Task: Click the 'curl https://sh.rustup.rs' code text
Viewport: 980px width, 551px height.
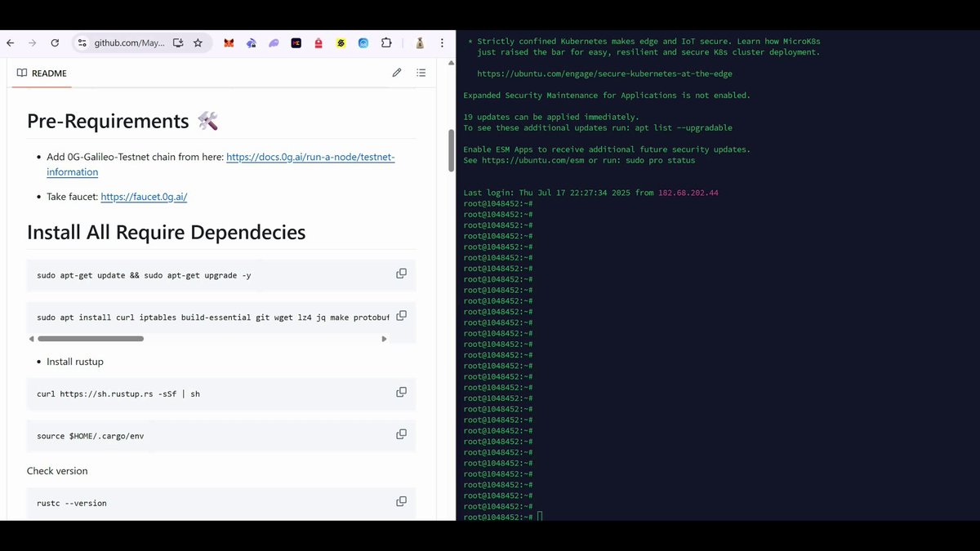Action: tap(118, 393)
